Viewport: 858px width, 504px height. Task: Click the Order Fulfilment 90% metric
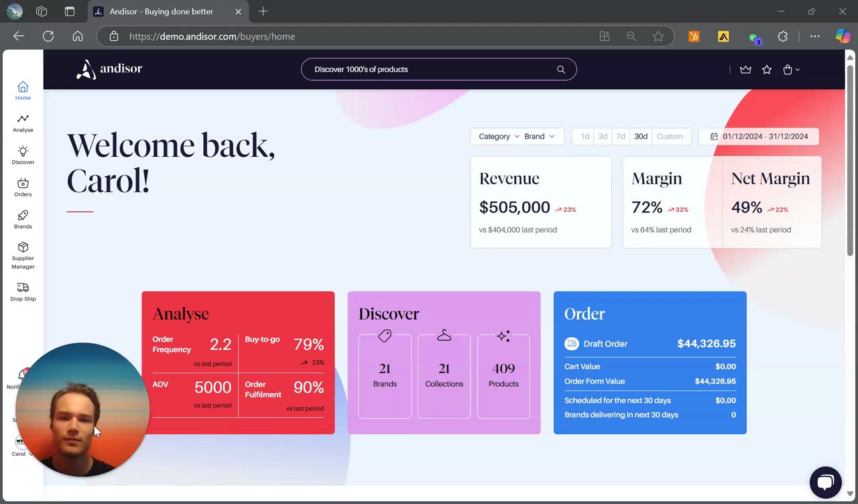point(284,394)
